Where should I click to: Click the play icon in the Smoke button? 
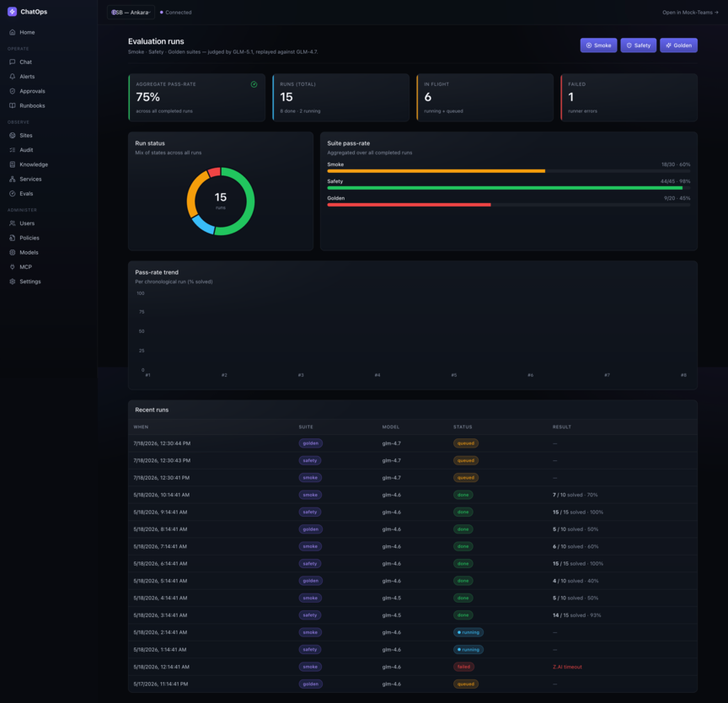pyautogui.click(x=589, y=45)
